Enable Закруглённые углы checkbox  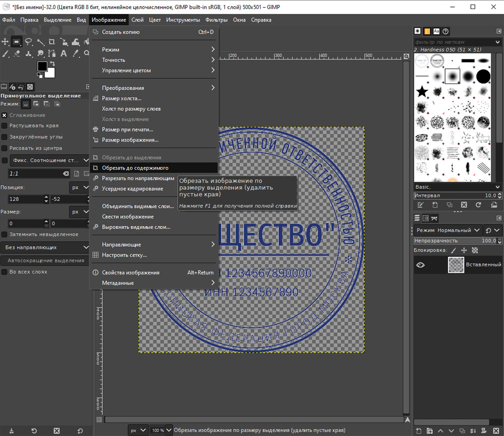point(4,137)
